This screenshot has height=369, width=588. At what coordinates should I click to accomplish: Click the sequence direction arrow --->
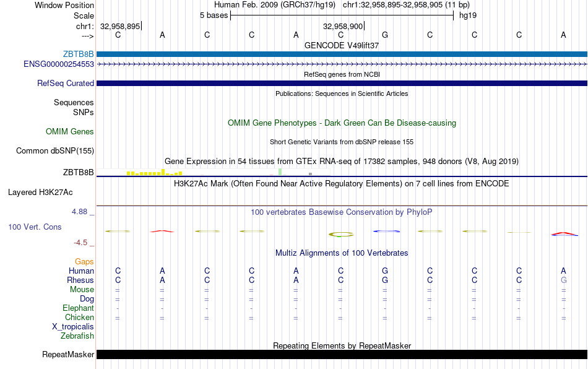pos(87,36)
